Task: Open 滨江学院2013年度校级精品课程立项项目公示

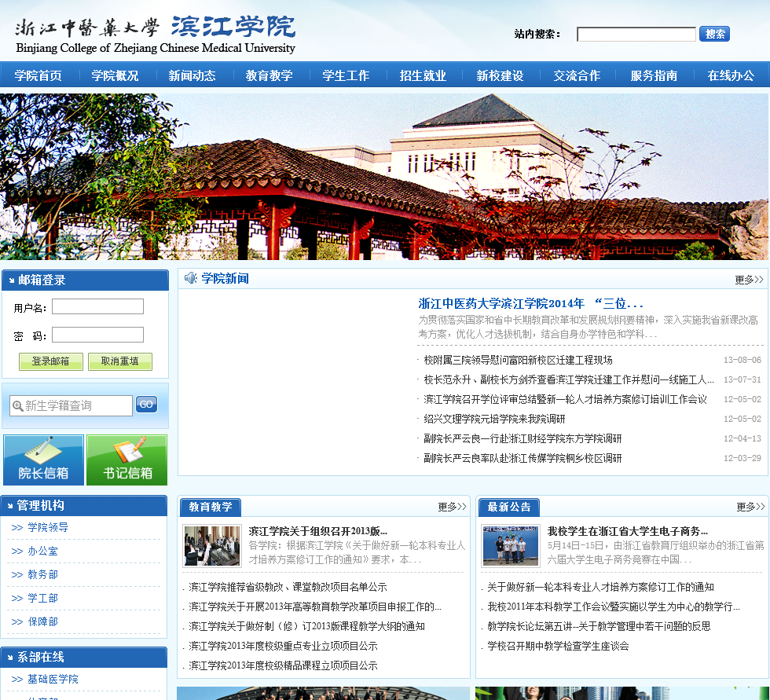Action: click(283, 665)
